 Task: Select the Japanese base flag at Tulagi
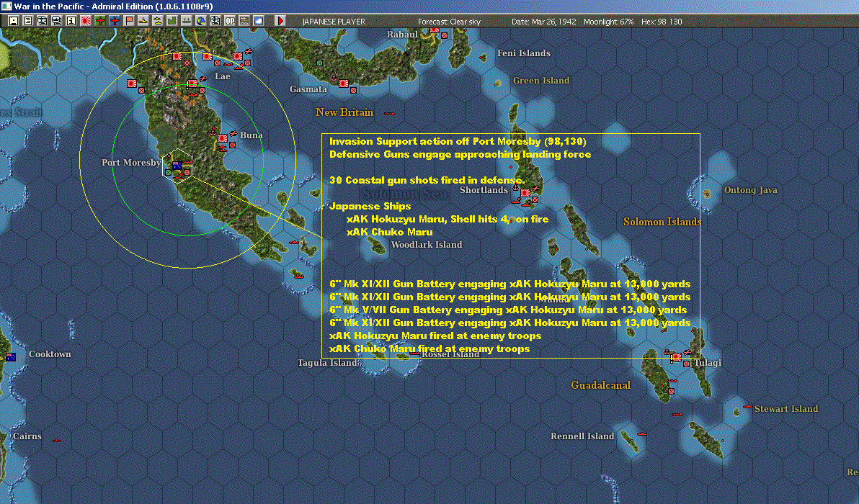[677, 357]
